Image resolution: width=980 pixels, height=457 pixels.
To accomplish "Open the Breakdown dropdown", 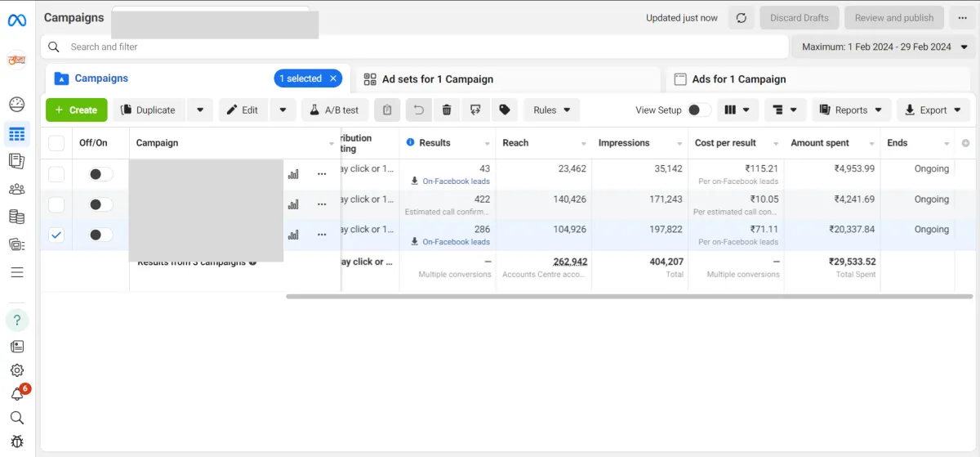I will point(786,110).
